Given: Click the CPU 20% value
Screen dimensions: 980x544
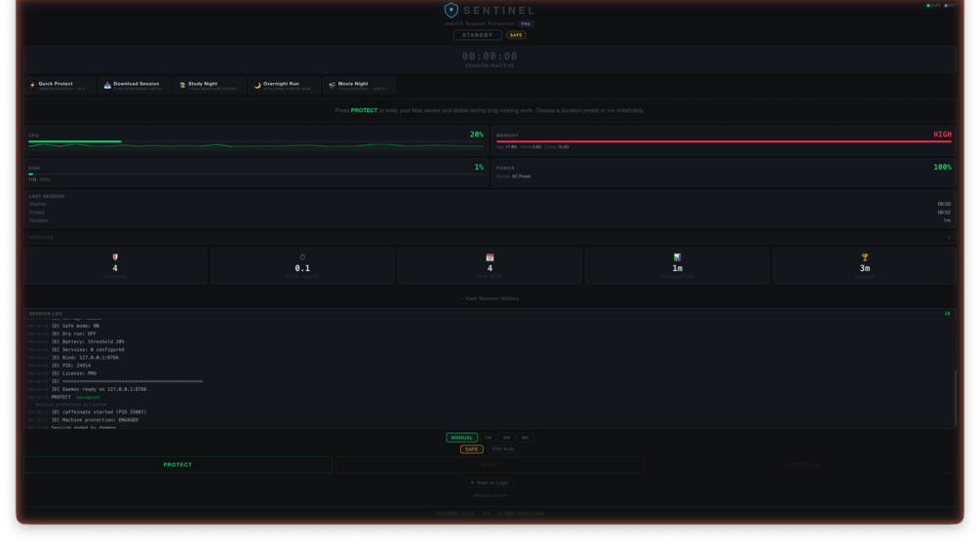Looking at the screenshot, I should [476, 135].
